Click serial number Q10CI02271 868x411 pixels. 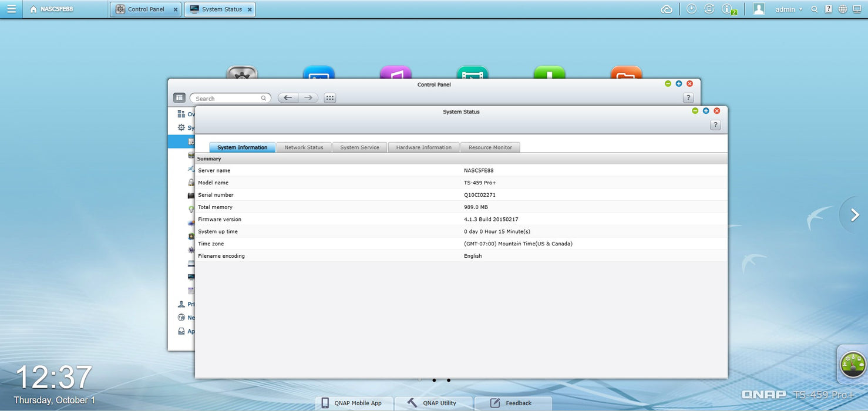point(479,195)
